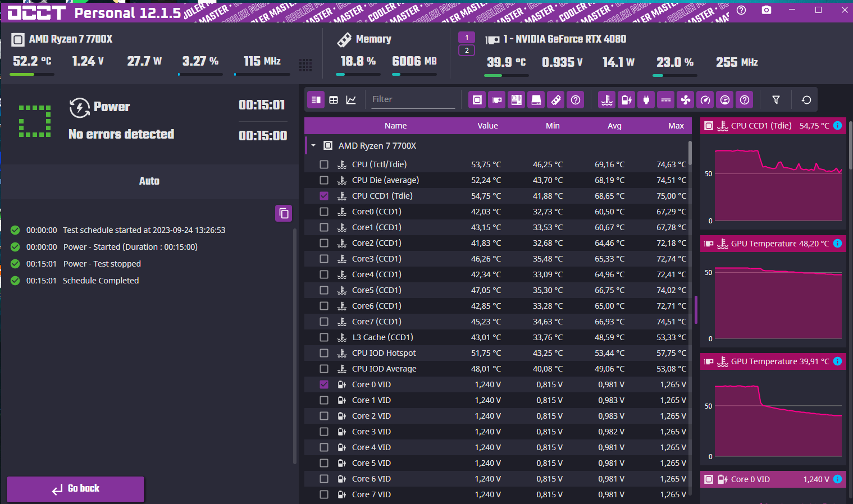Sort by the Min column header

tap(553, 126)
